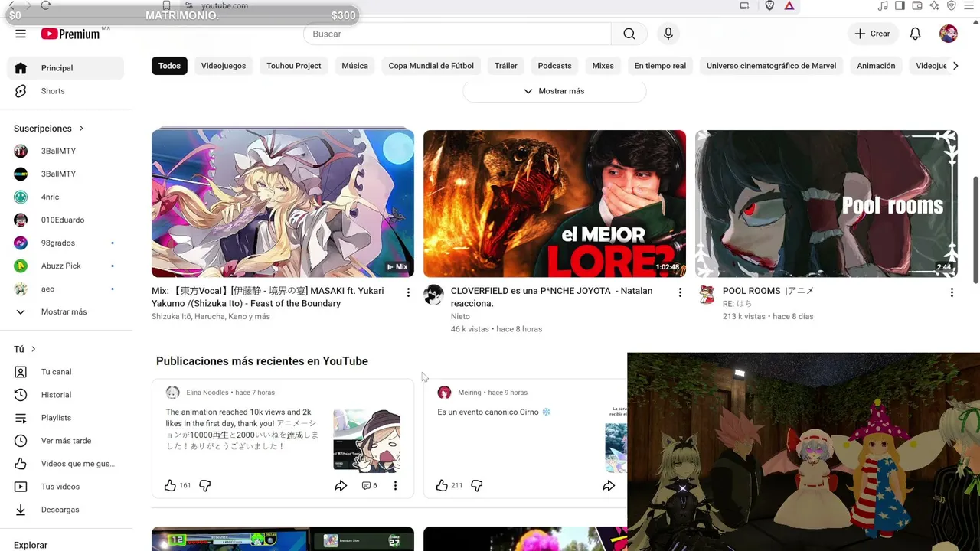The image size is (980, 551).
Task: Start voice search with the microphone
Action: coord(668,34)
